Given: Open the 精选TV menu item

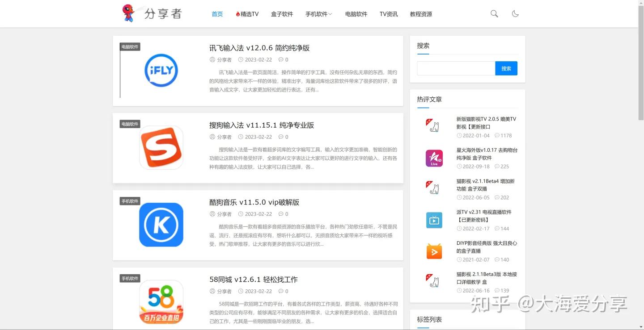Looking at the screenshot, I should tap(247, 14).
